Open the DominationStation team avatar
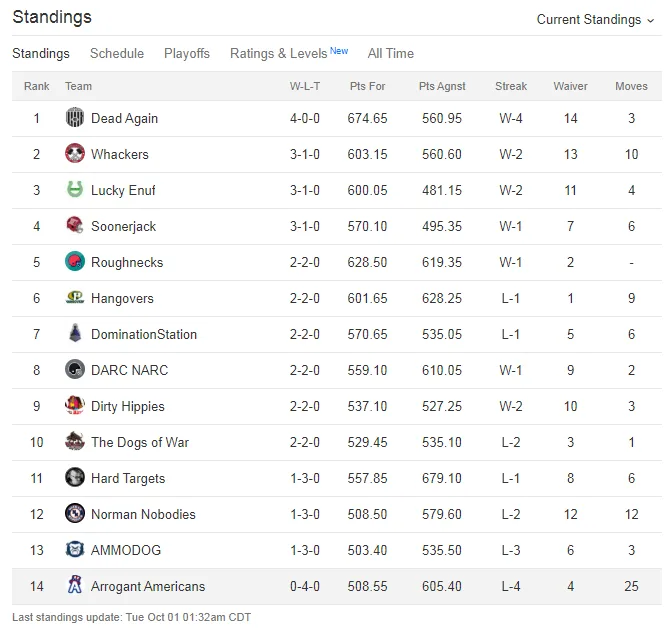 coord(75,334)
